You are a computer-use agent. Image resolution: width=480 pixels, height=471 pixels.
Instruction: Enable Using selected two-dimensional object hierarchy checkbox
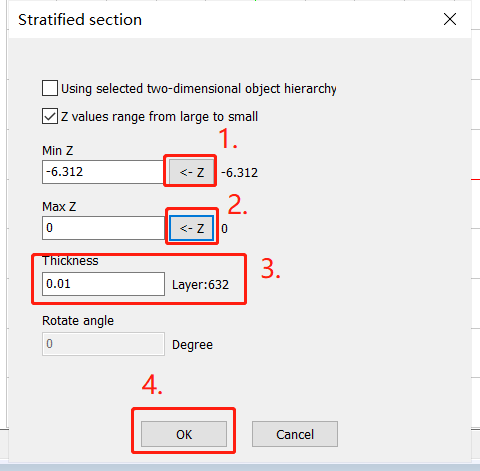coord(50,88)
